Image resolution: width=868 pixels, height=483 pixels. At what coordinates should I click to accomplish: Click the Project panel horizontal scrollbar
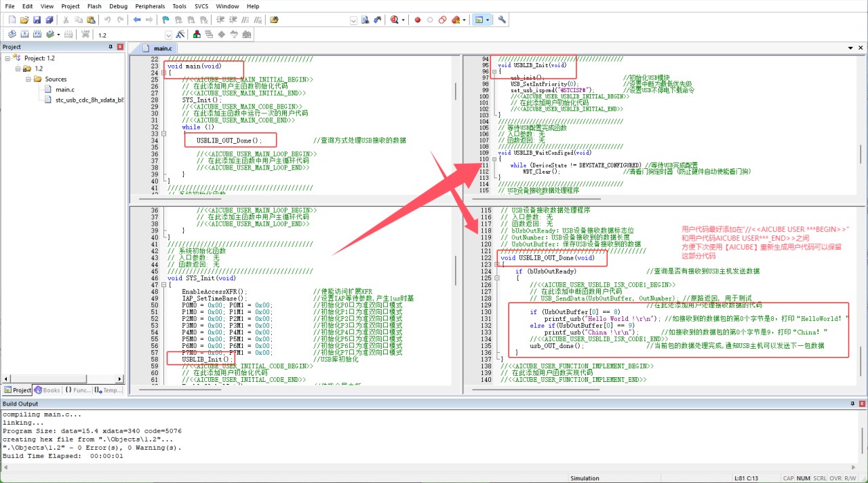(62, 379)
